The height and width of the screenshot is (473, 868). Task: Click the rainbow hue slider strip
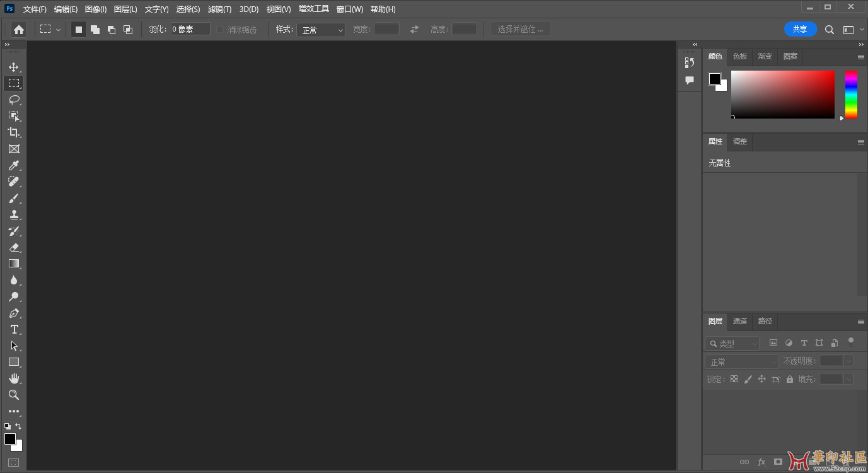click(x=851, y=95)
